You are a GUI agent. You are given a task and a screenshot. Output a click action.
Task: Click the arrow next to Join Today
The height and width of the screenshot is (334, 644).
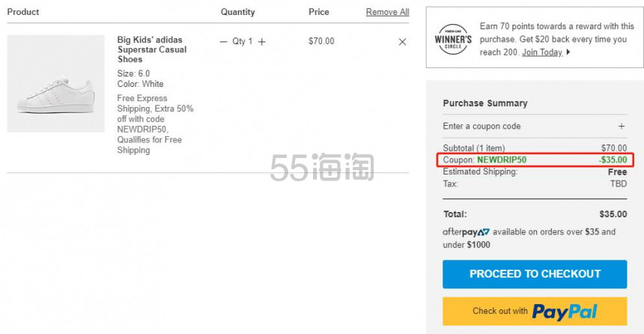[568, 52]
